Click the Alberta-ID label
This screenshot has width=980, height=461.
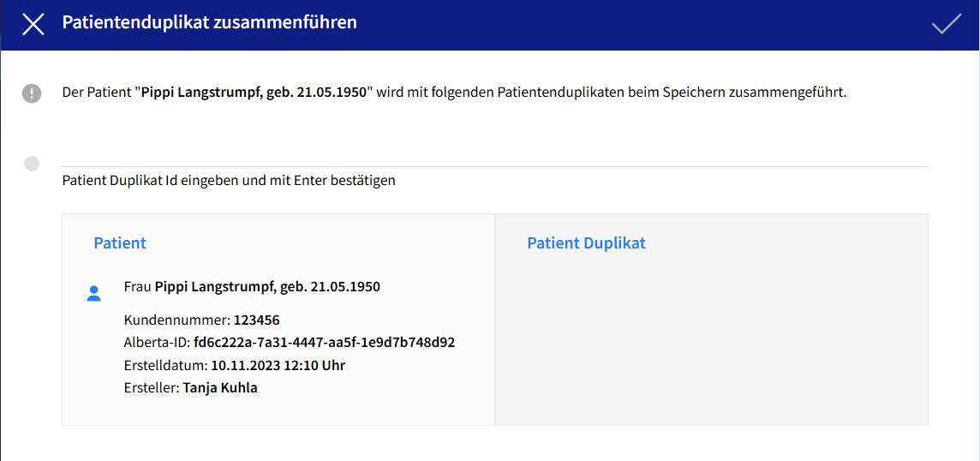[x=157, y=343]
